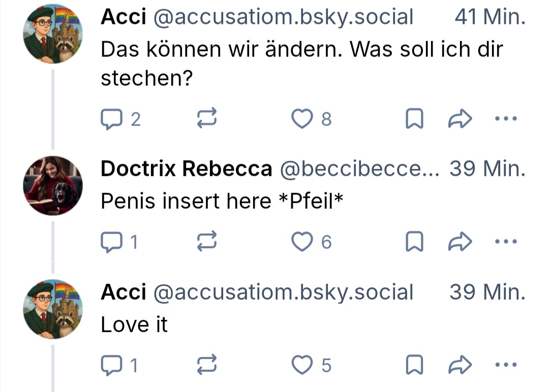Image resolution: width=549 pixels, height=392 pixels.
Task: Share Acci's first post via arrow icon
Action: click(460, 120)
